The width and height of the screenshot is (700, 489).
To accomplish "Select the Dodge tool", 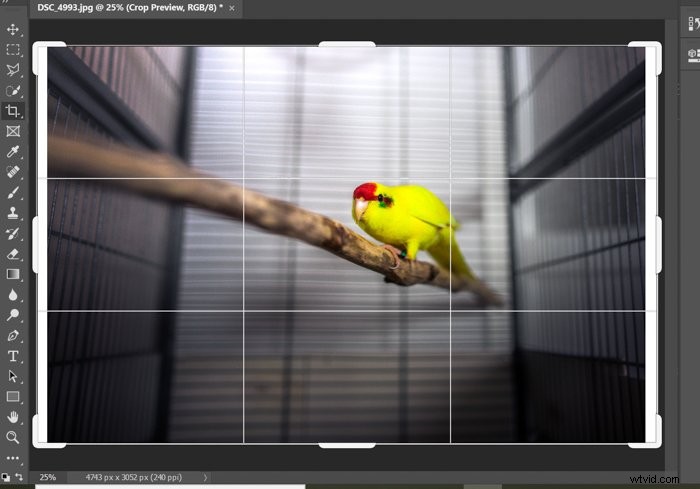I will [12, 315].
